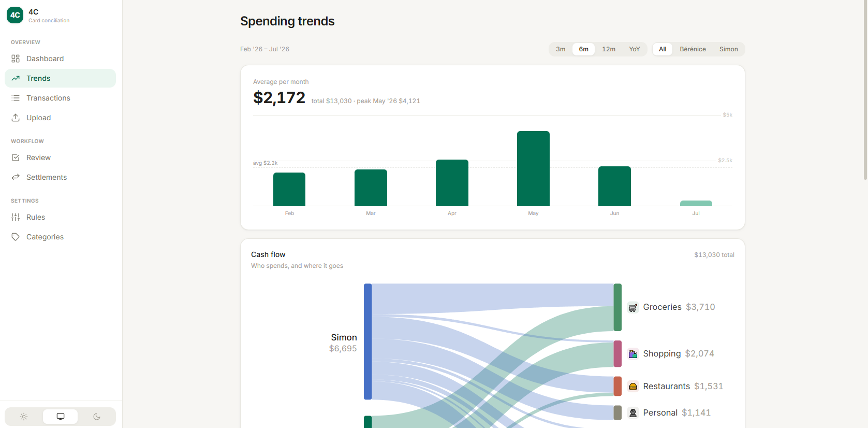Click the Simon $6,695 source label
The width and height of the screenshot is (868, 428).
click(343, 343)
